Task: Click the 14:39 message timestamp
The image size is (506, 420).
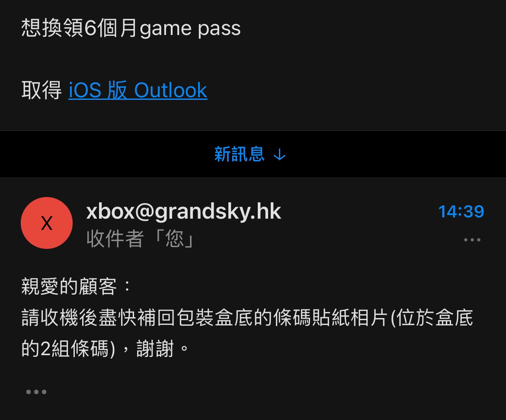Action: [x=461, y=211]
